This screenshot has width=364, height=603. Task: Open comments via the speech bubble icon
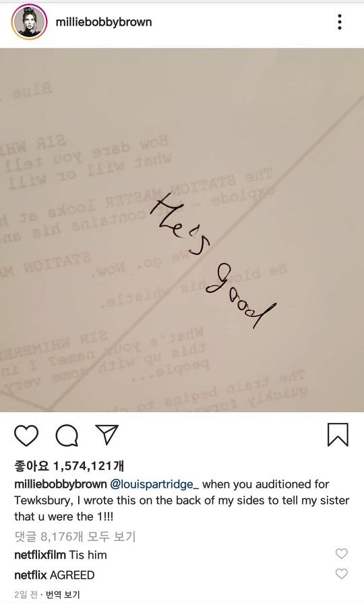67,435
